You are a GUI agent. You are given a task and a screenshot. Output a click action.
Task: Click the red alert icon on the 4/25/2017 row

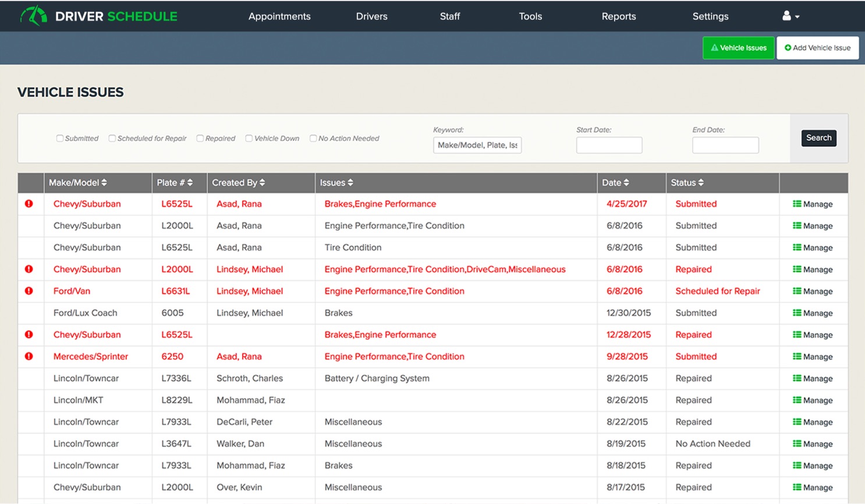29,204
